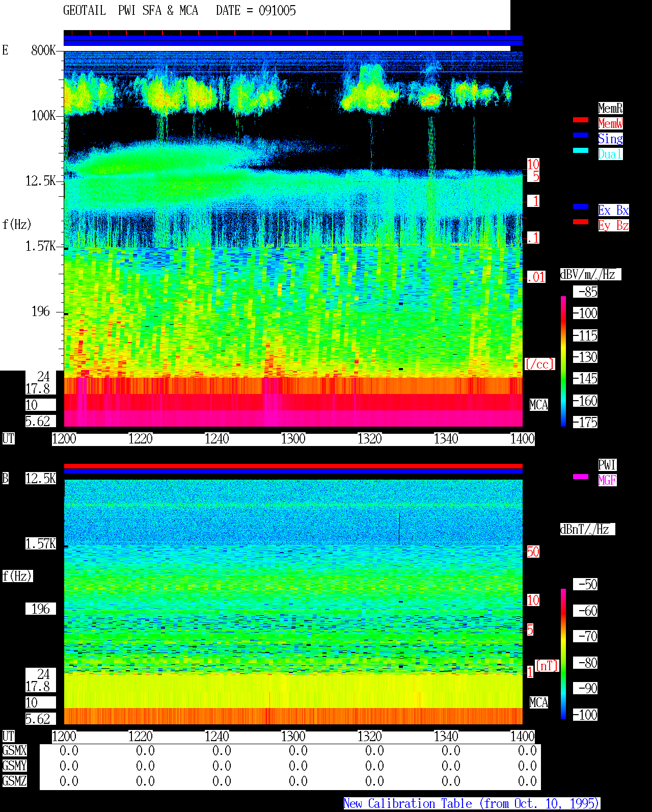The height and width of the screenshot is (812, 652).
Task: Click the 1320 UT tick on the B-field panel
Action: tap(369, 737)
